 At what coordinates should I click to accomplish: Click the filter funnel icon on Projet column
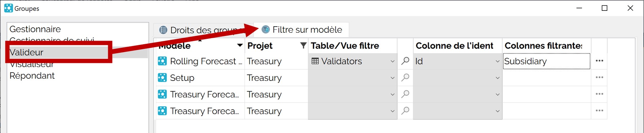(303, 45)
